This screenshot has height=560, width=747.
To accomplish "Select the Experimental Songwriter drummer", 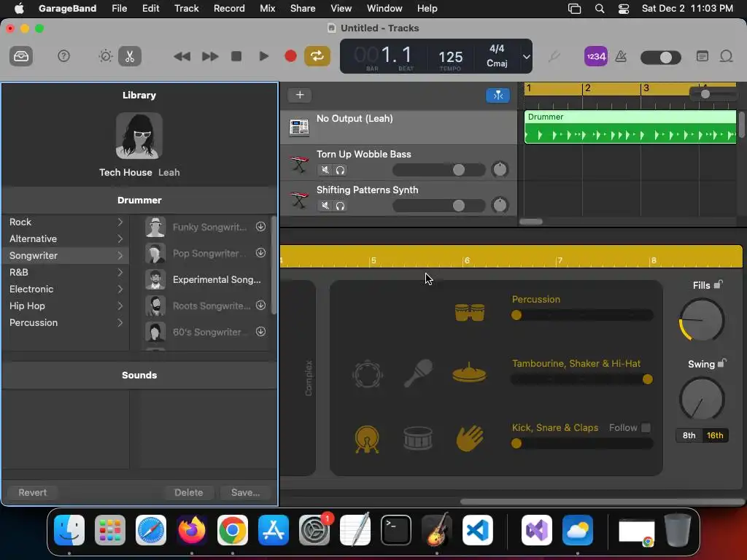I will point(205,279).
